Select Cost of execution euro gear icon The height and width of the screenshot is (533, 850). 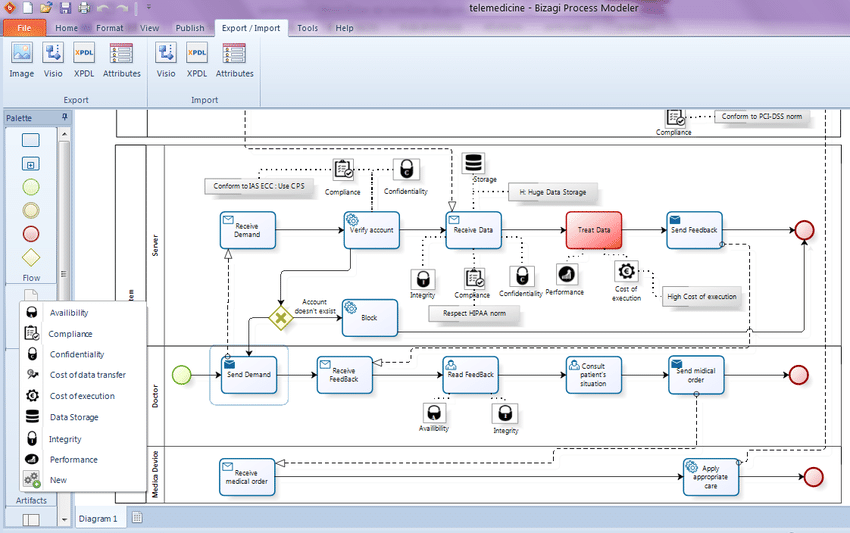coord(626,272)
